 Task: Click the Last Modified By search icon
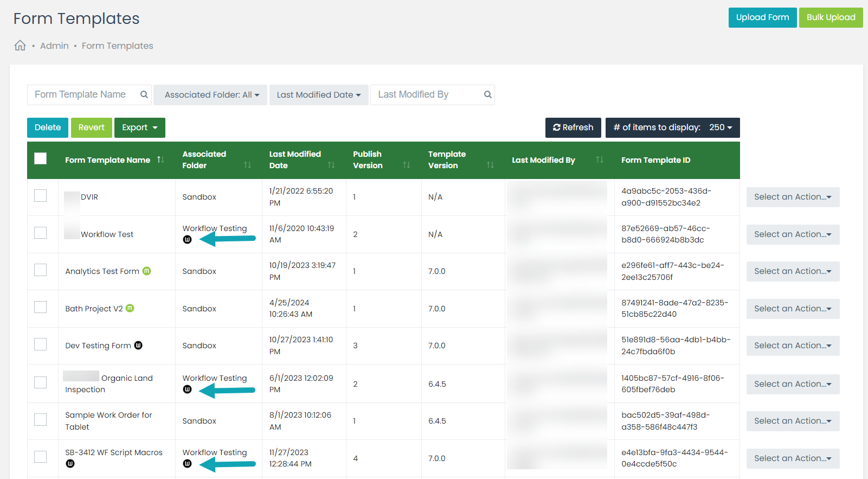(x=487, y=94)
